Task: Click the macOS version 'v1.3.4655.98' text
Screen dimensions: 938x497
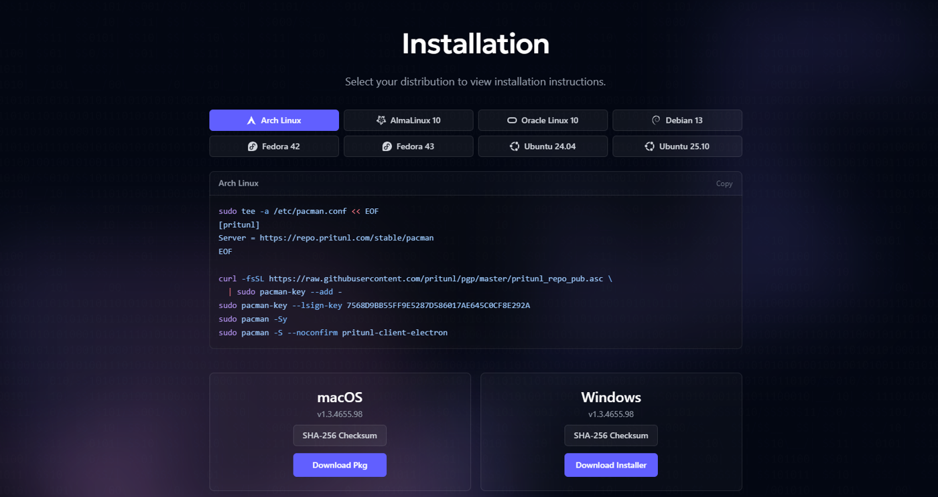Action: [340, 414]
